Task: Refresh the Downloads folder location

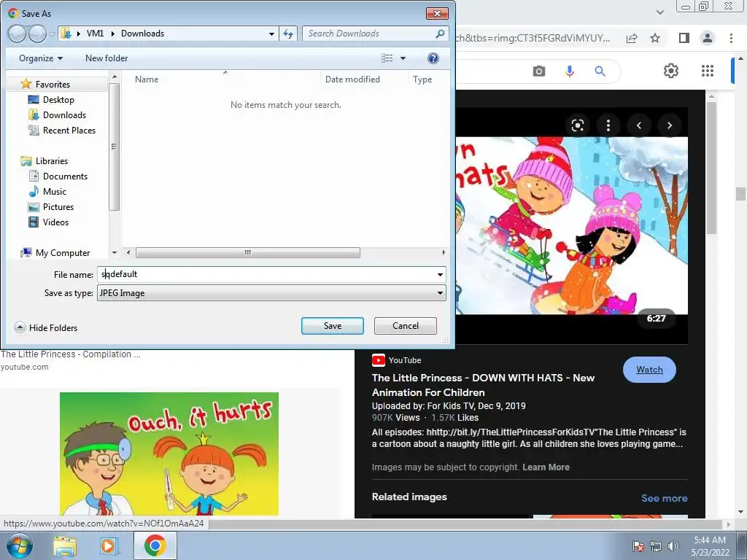Action: 288,34
